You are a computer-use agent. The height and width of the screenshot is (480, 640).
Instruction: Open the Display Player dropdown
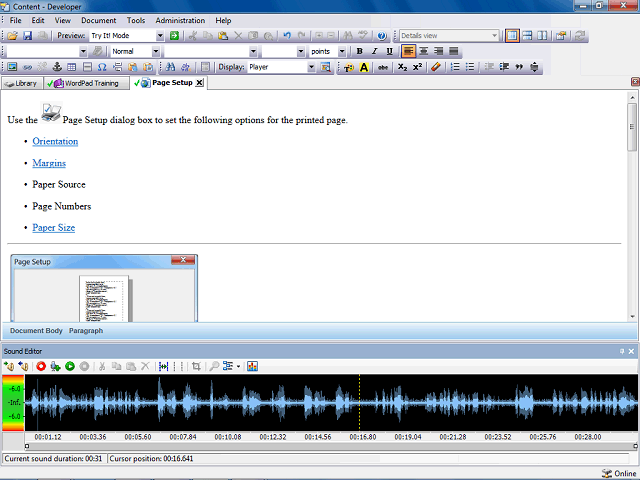pyautogui.click(x=311, y=67)
